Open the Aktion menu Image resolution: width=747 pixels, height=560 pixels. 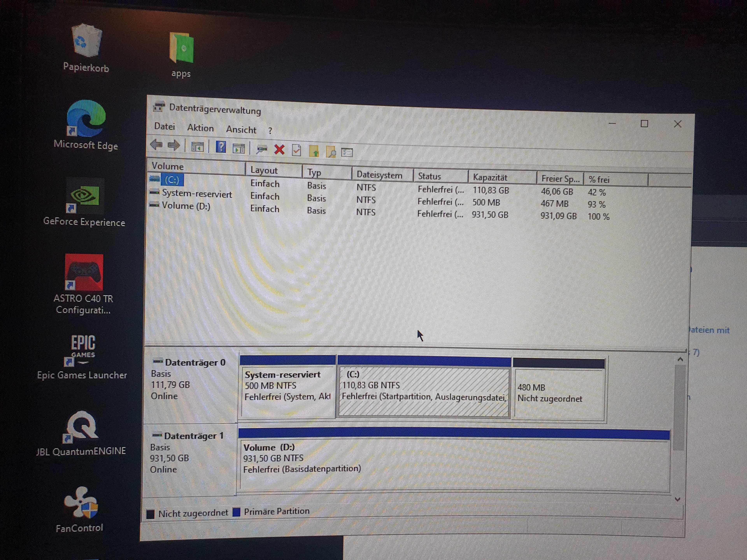(x=200, y=128)
